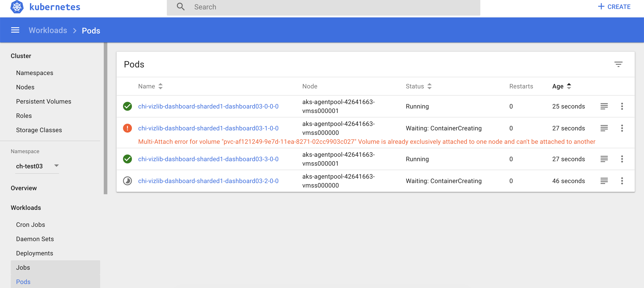View logs for pod dashboard03-0-0-0
This screenshot has height=288, width=644.
[604, 106]
